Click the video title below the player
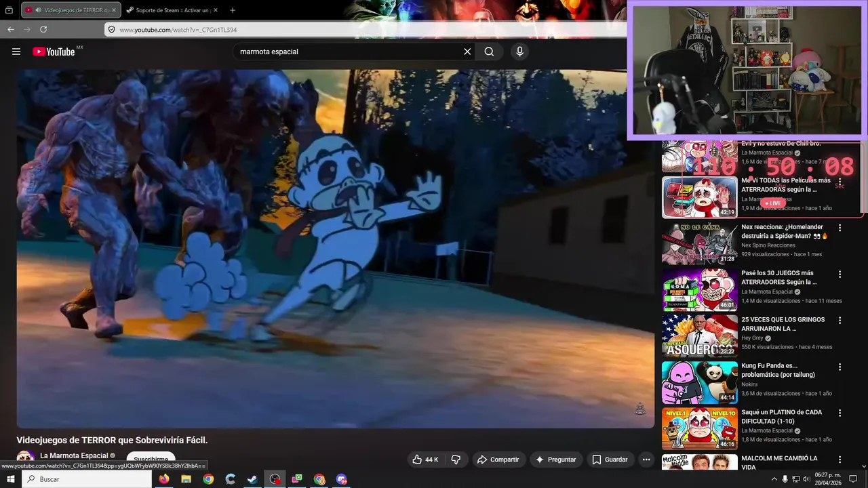Viewport: 868px width, 488px height. [x=112, y=440]
